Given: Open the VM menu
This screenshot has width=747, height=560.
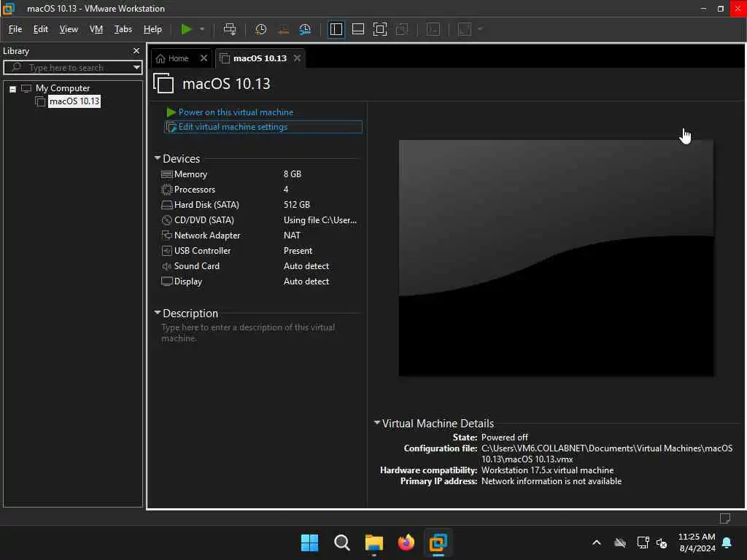Looking at the screenshot, I should [x=96, y=29].
